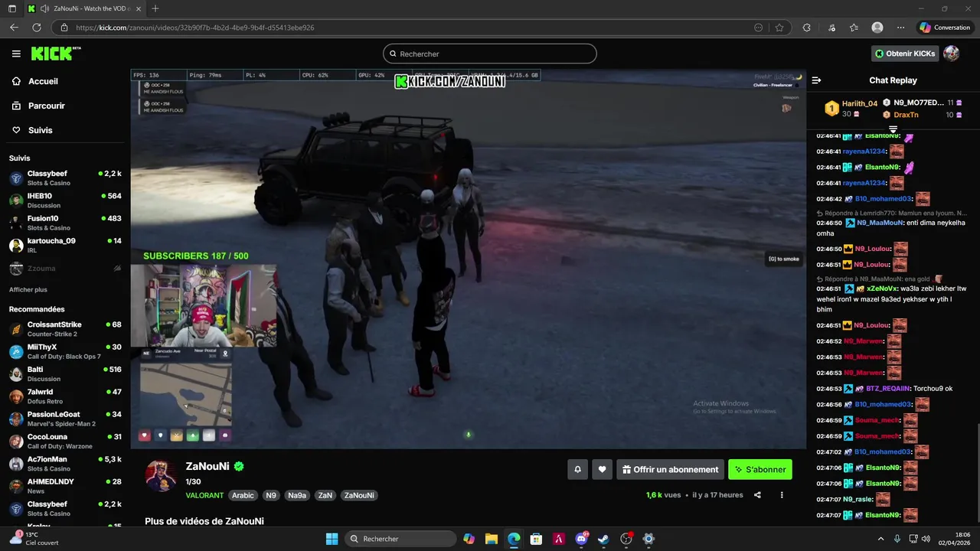This screenshot has height=551, width=980.
Task: Select the ZaNouNi tag
Action: [359, 495]
